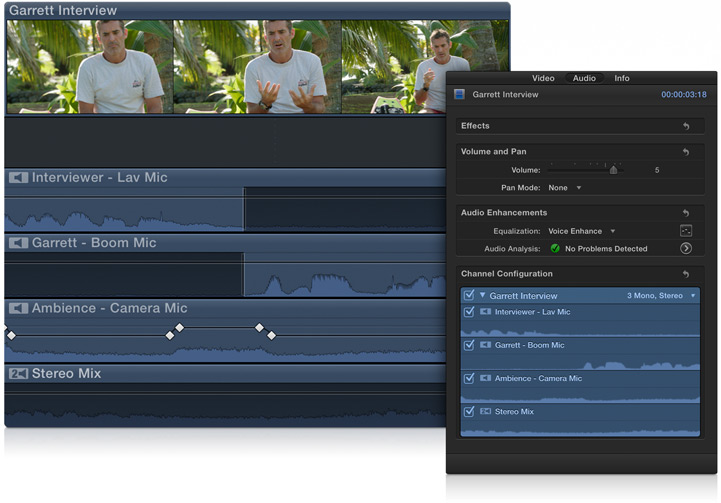Click the mono icon on Interviewer - Lav Mic timeline track
The width and height of the screenshot is (721, 503).
click(x=18, y=178)
